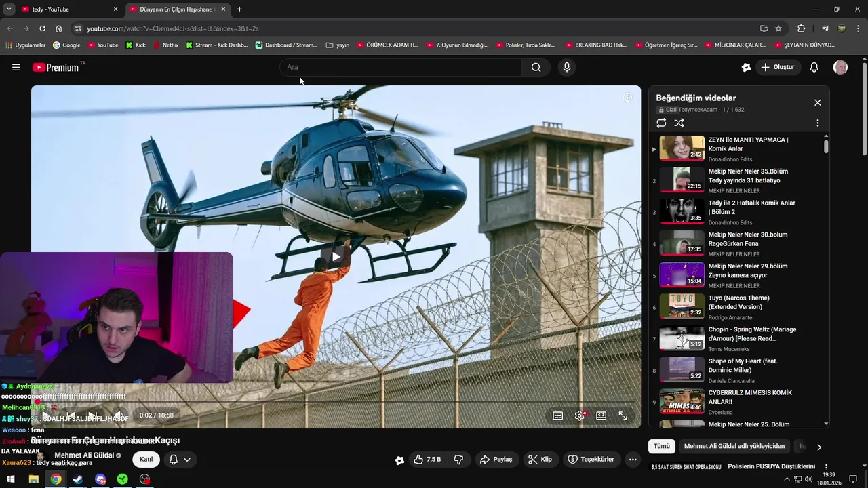
Task: Select Mehmet Ali Güldal adlı yükleyiciden chip
Action: [734, 446]
